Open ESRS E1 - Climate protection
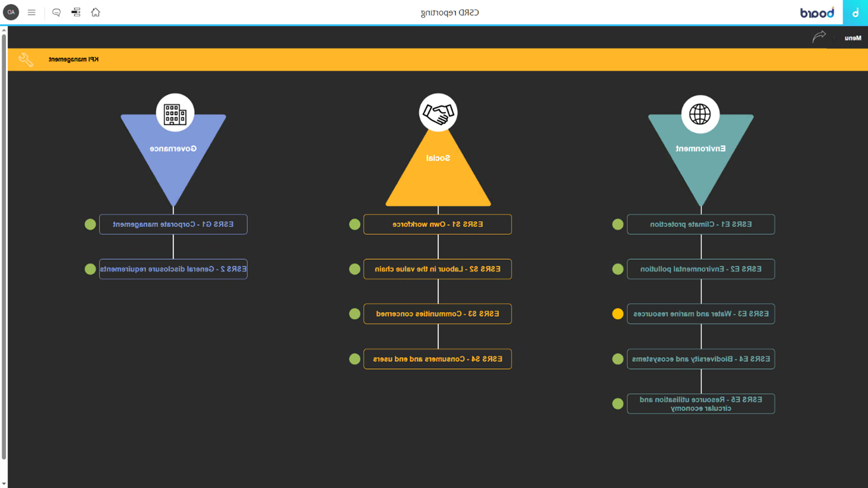Screen dimensions: 868x488 click(700, 225)
